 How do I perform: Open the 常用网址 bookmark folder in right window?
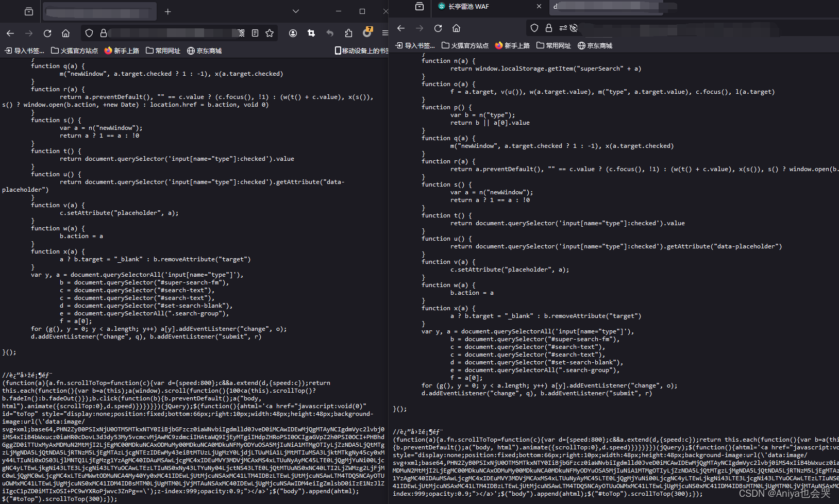pyautogui.click(x=554, y=45)
